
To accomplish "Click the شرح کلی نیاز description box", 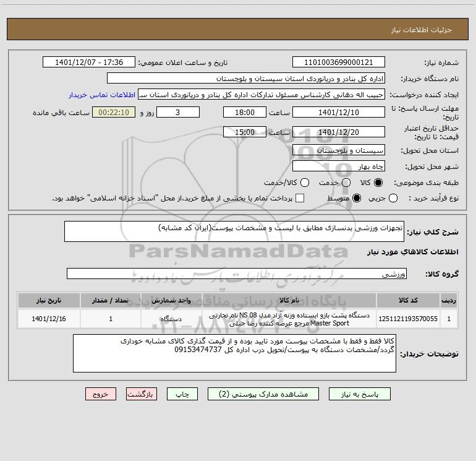I will click(x=234, y=231).
